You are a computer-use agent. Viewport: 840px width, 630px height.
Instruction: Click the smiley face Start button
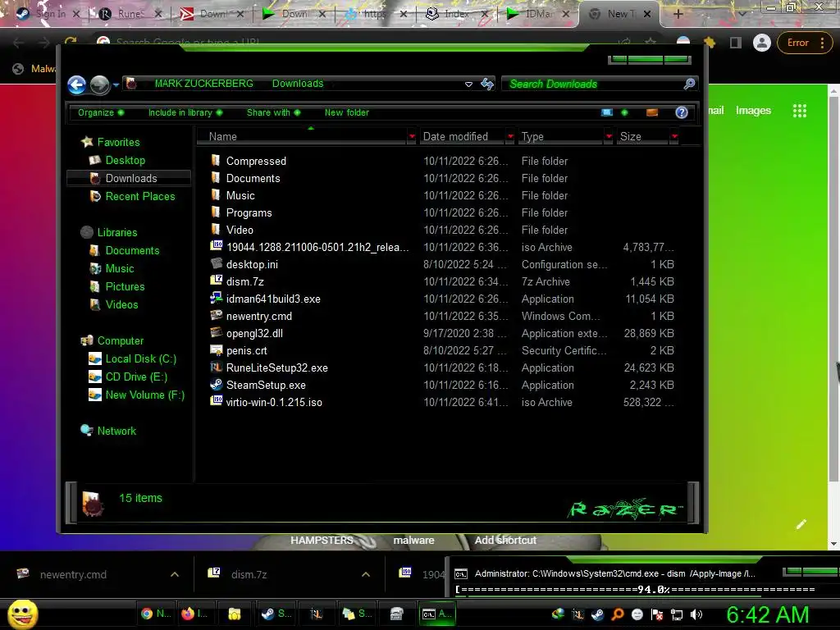(22, 614)
